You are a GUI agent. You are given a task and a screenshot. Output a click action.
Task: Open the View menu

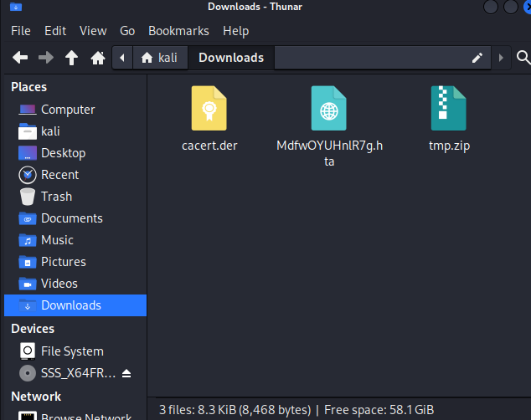(x=93, y=31)
